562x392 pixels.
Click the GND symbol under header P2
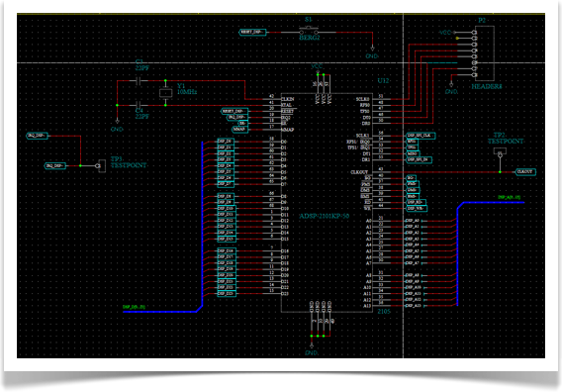[451, 85]
